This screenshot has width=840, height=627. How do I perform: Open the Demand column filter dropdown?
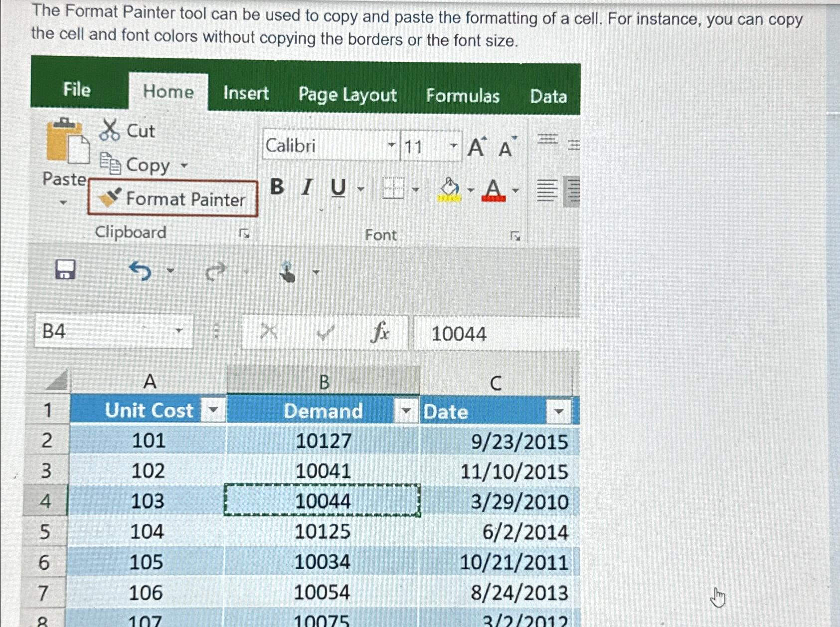tap(405, 411)
